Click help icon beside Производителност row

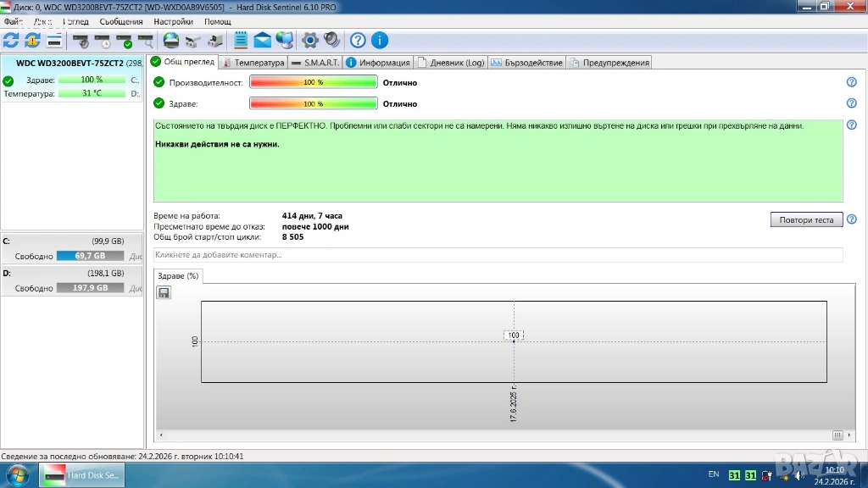point(851,82)
